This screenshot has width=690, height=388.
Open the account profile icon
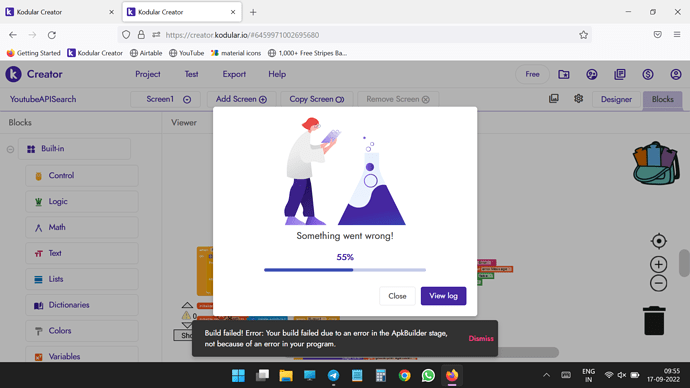point(676,74)
